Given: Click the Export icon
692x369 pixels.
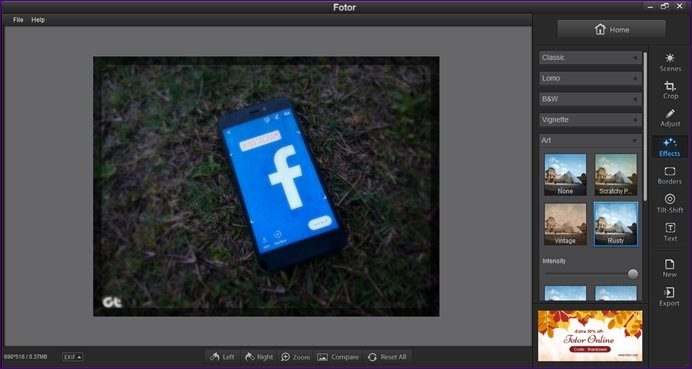Looking at the screenshot, I should (670, 296).
